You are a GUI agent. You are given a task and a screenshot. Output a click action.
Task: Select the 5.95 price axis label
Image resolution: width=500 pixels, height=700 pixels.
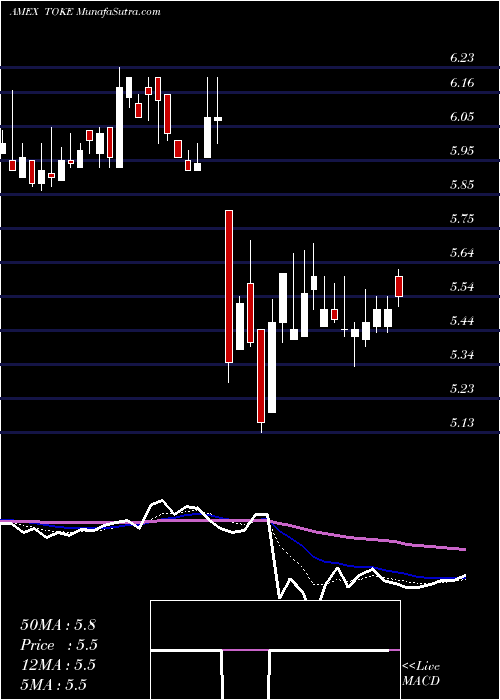pos(461,150)
